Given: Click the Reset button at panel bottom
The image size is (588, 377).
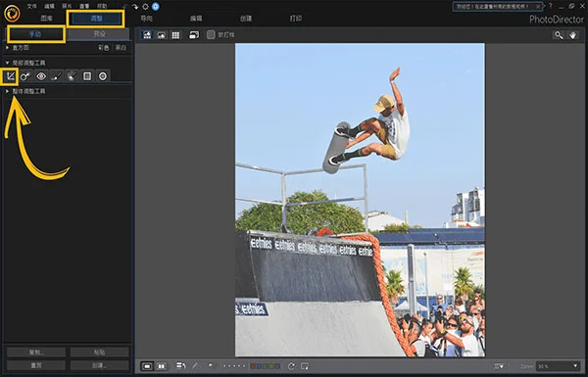Looking at the screenshot, I should tap(36, 365).
